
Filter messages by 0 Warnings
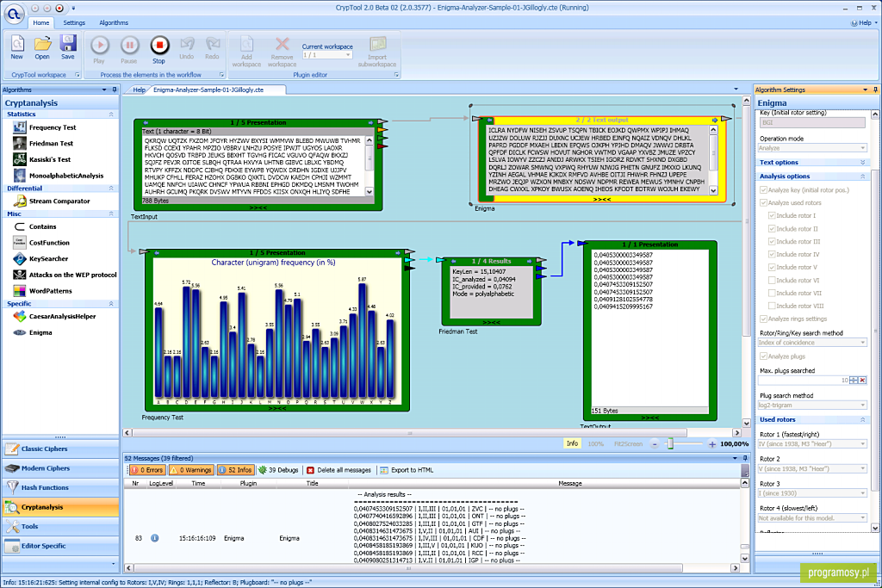(x=192, y=470)
